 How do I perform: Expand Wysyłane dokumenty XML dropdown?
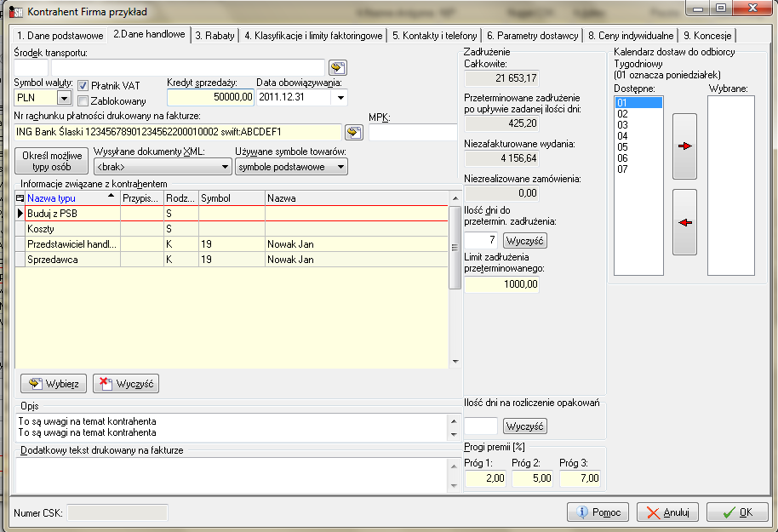[225, 167]
